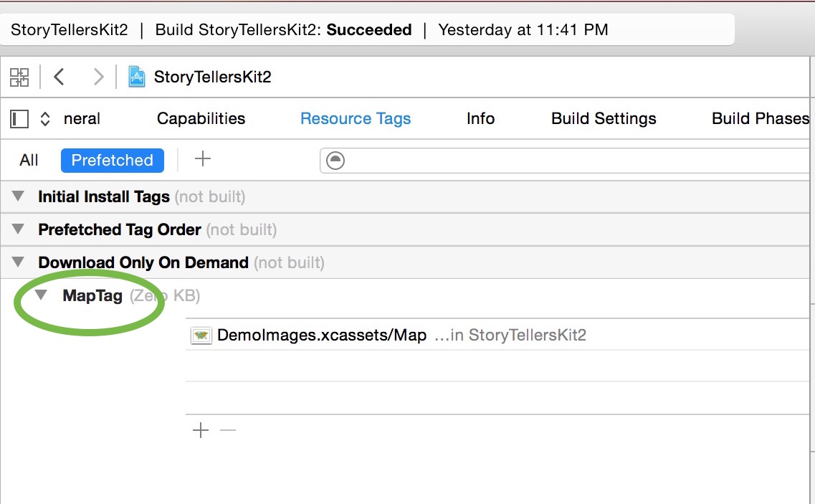Click the minus button to remove a resource
The width and height of the screenshot is (815, 504).
tap(227, 430)
